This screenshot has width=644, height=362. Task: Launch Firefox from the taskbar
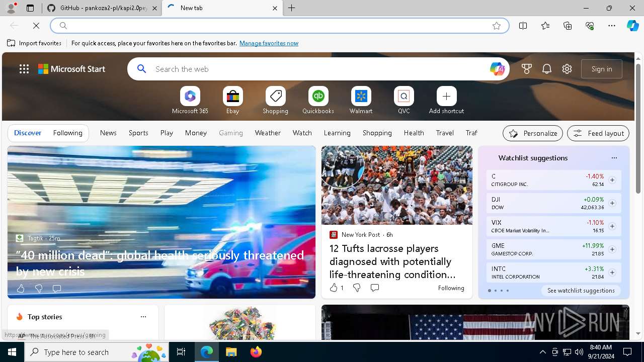(x=256, y=352)
